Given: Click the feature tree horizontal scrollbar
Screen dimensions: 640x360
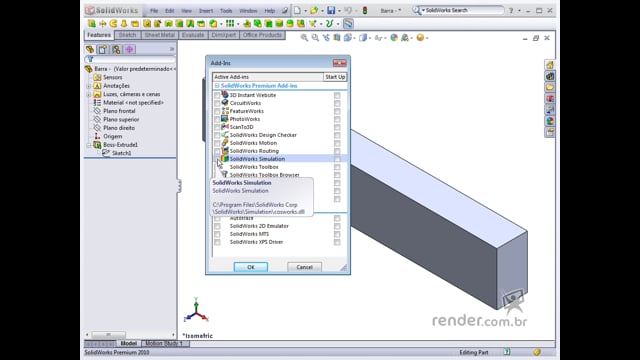Looking at the screenshot, I should (x=130, y=335).
